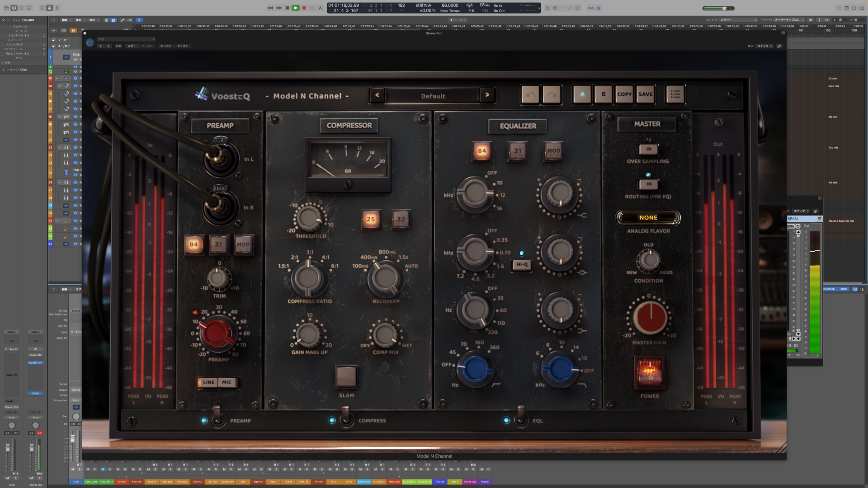Toggle the HI-Q button in equalizer
Image resolution: width=868 pixels, height=488 pixels.
point(522,265)
